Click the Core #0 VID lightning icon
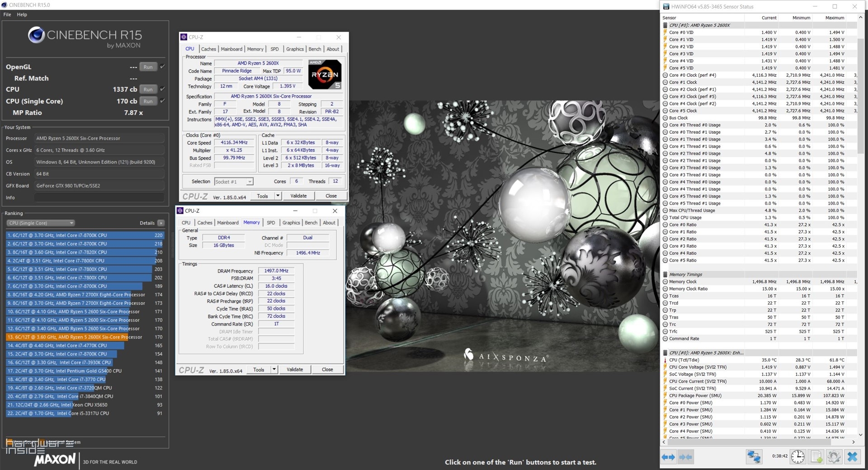The width and height of the screenshot is (868, 470). [x=665, y=33]
